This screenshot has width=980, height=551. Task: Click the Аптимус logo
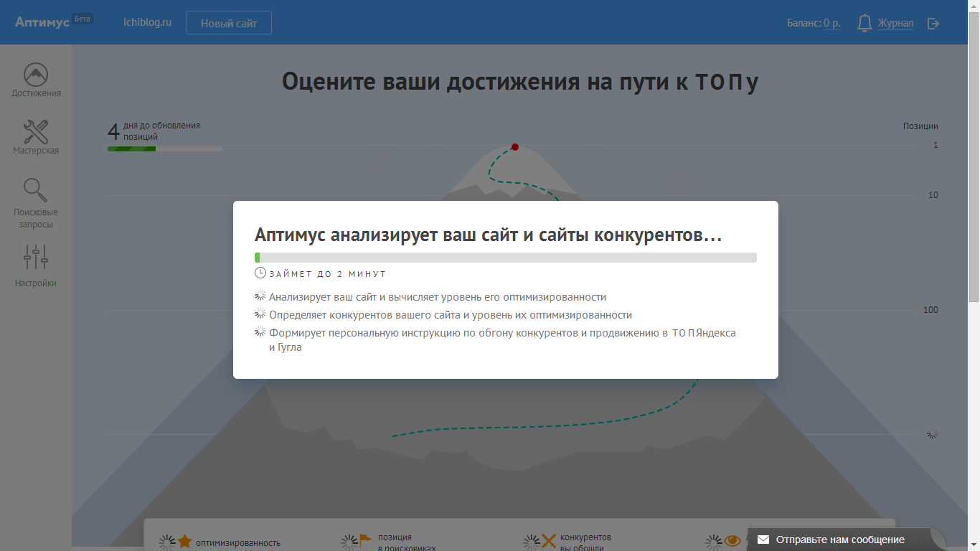42,22
